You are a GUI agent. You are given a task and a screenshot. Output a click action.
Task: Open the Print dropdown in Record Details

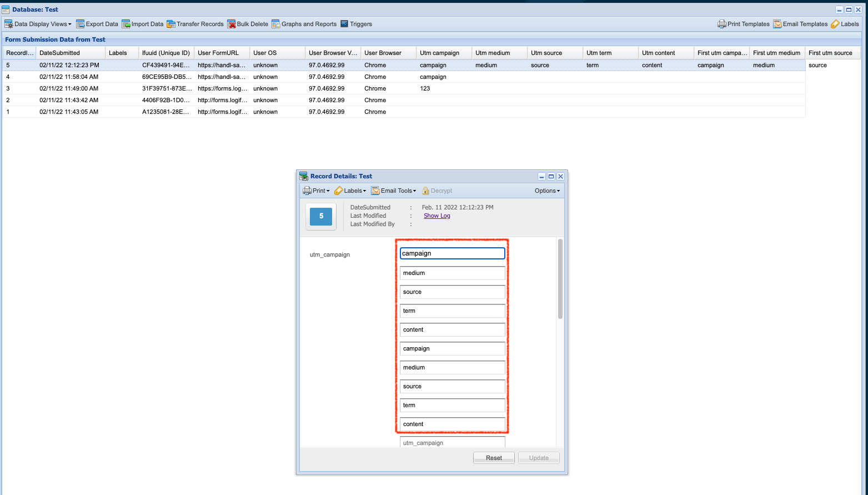316,191
